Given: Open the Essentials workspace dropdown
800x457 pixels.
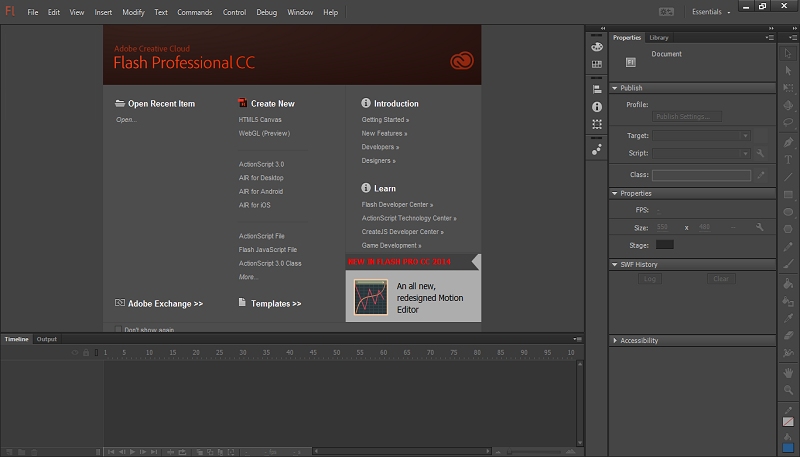Looking at the screenshot, I should (x=709, y=12).
